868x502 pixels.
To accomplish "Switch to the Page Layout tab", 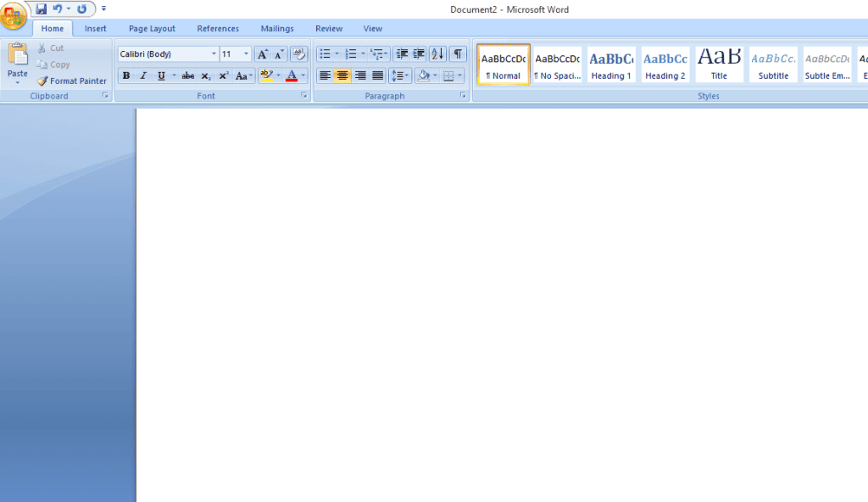I will click(152, 29).
